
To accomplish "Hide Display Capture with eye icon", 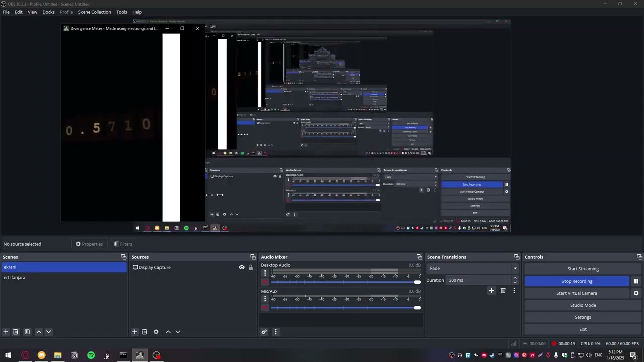I will [x=242, y=267].
